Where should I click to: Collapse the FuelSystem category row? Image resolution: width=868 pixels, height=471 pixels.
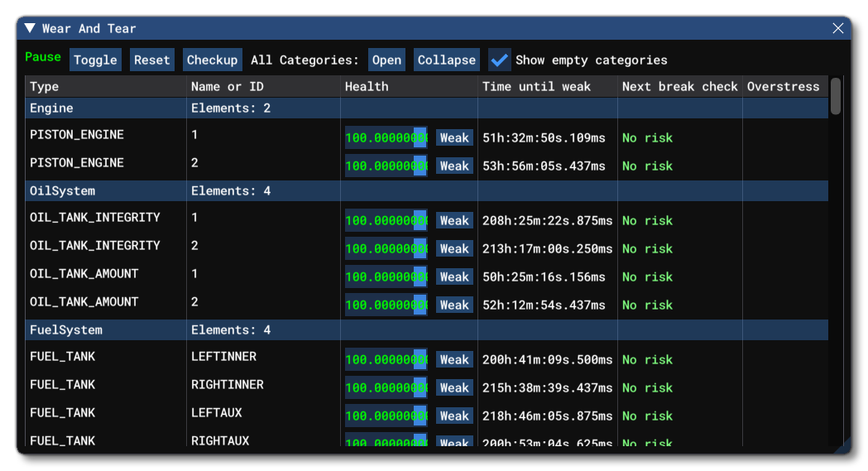click(x=66, y=330)
